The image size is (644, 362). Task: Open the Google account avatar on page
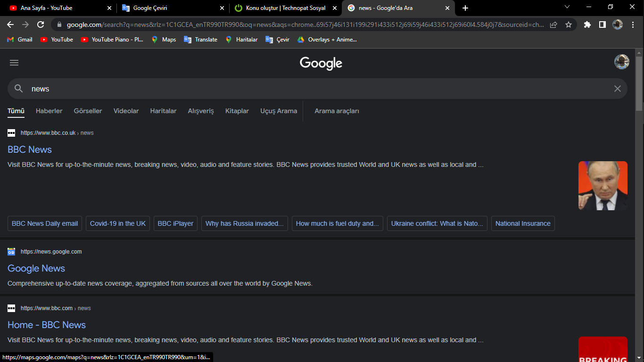(x=622, y=62)
